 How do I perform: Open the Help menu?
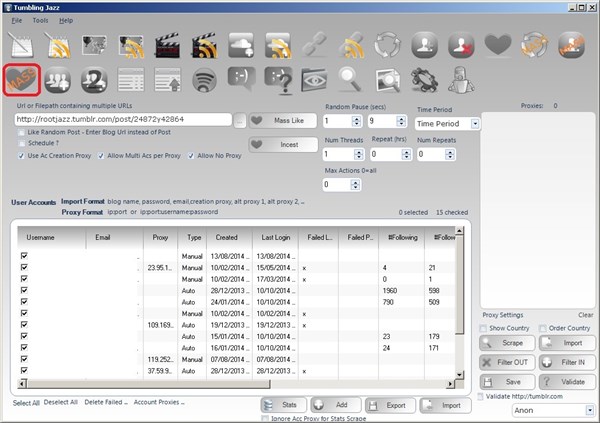[66, 21]
